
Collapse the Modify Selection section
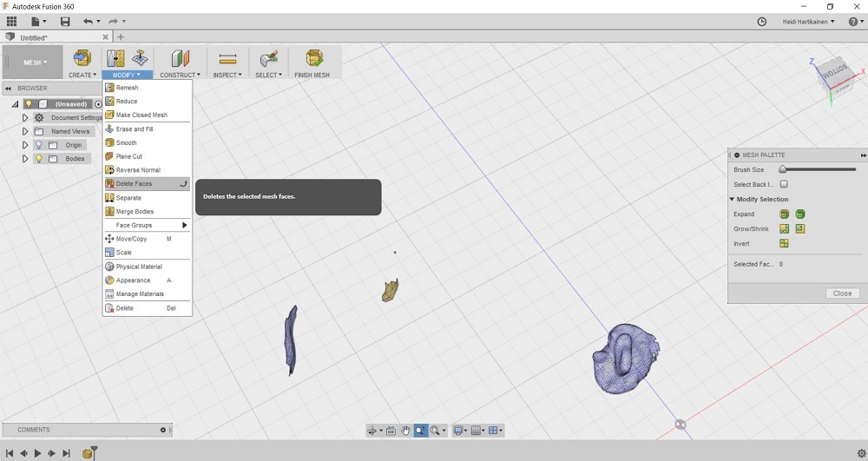click(732, 199)
